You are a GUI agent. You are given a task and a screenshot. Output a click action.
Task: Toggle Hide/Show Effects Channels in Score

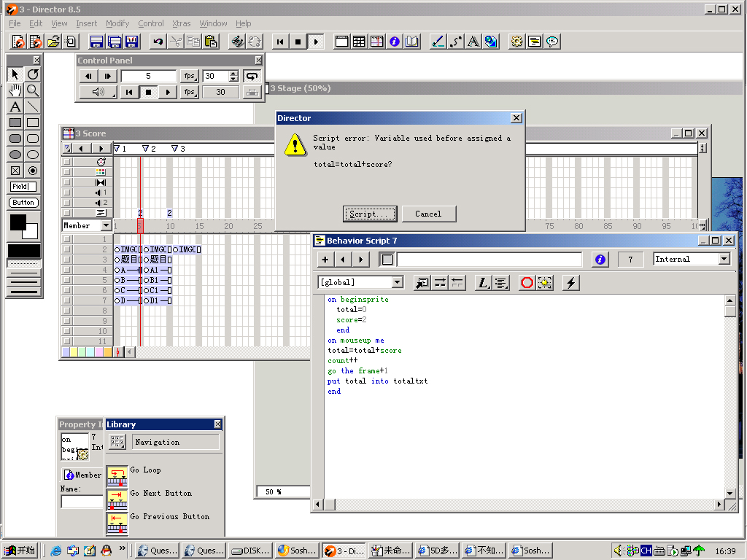703,148
